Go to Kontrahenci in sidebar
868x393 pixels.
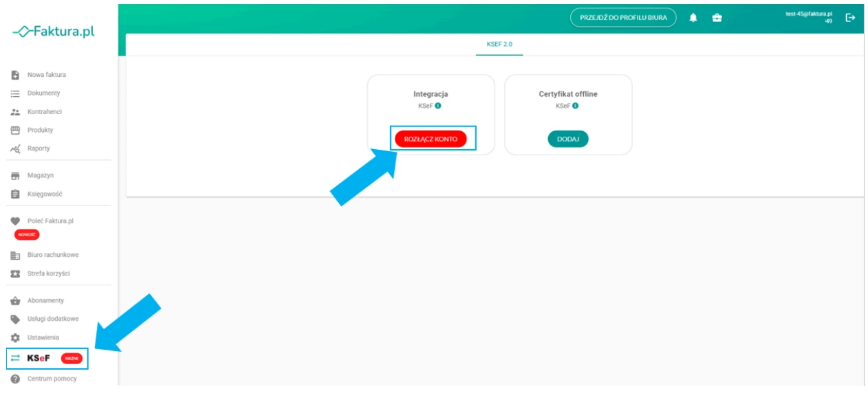[44, 112]
